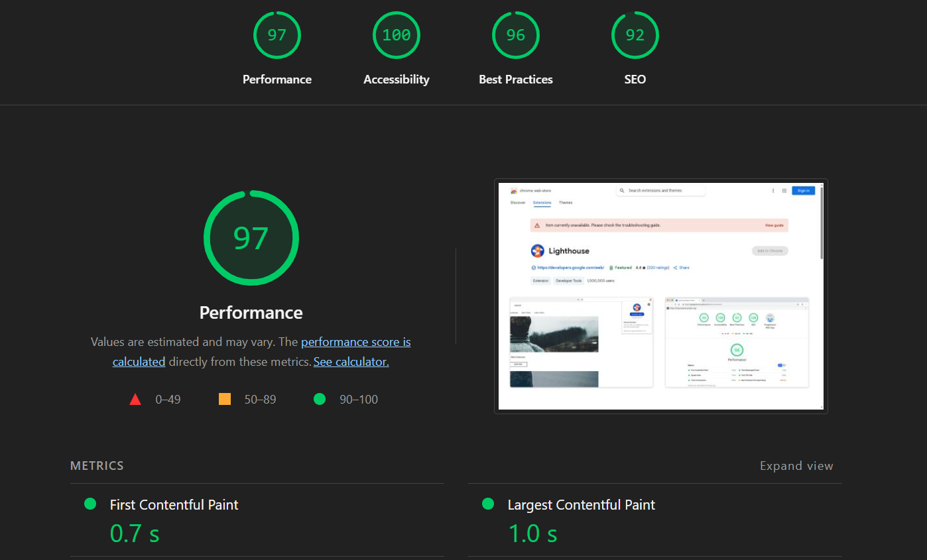Click the green circle 90–100 legend icon
927x560 pixels.
[x=320, y=399]
